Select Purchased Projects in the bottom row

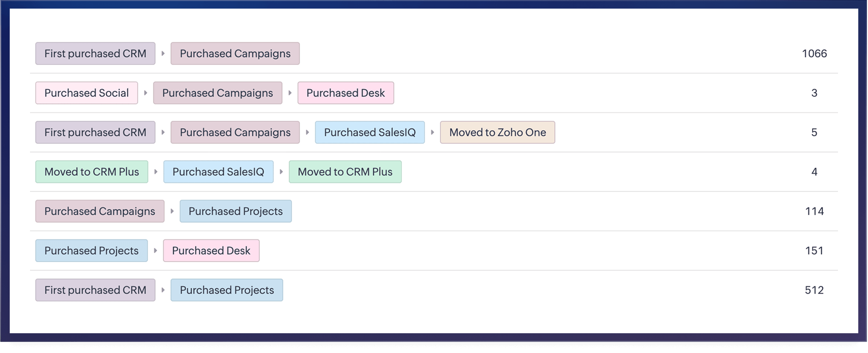[226, 290]
